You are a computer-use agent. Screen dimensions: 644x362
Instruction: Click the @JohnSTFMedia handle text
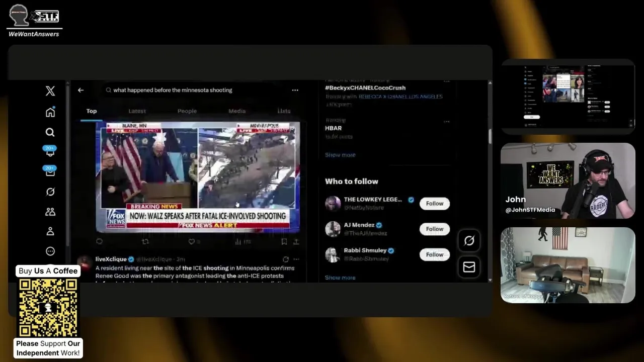(x=530, y=210)
